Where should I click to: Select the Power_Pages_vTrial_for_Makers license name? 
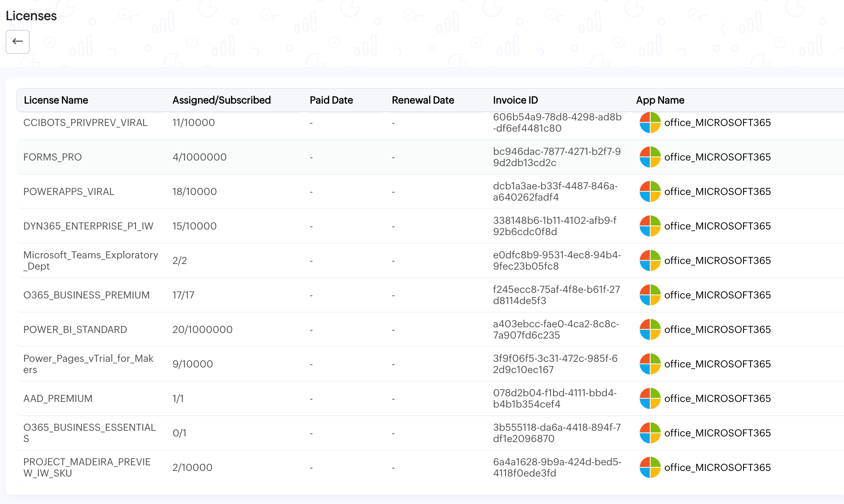(88, 364)
